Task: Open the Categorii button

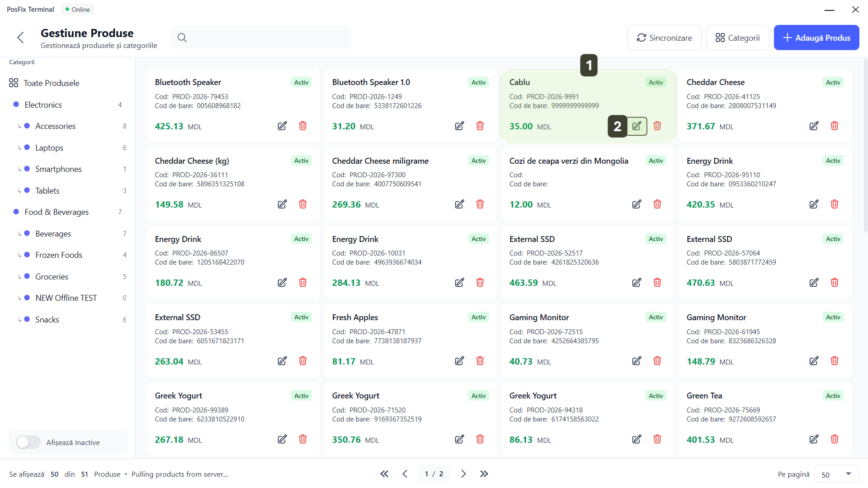Action: point(737,38)
